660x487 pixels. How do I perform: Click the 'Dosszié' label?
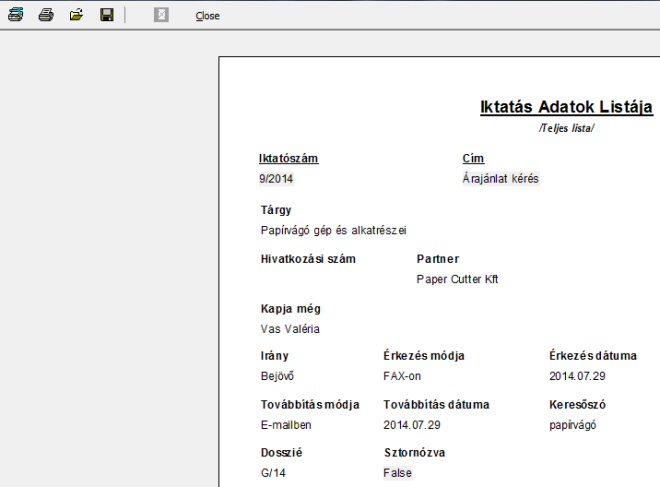click(x=281, y=452)
